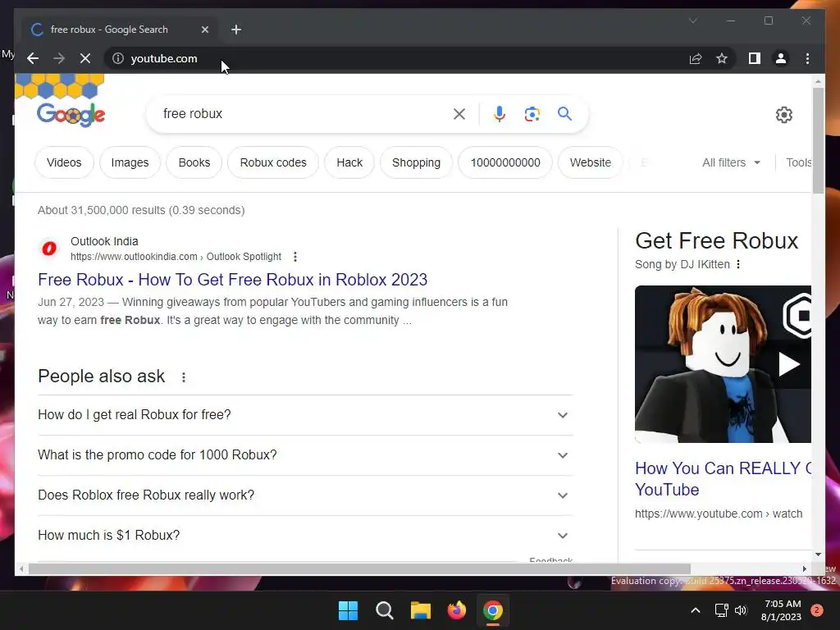
Task: Open more options next to DJ IKitten
Action: [738, 264]
